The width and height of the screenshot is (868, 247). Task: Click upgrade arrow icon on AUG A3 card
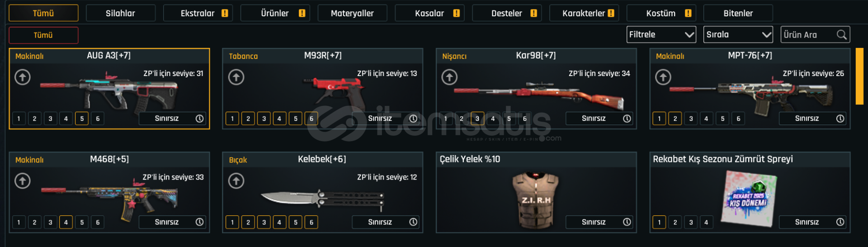tap(23, 77)
